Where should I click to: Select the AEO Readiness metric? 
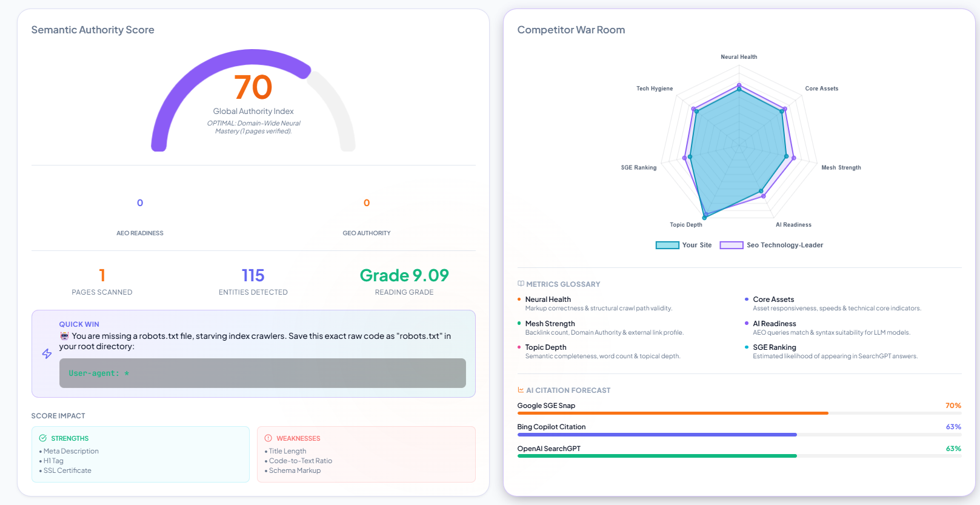[140, 216]
